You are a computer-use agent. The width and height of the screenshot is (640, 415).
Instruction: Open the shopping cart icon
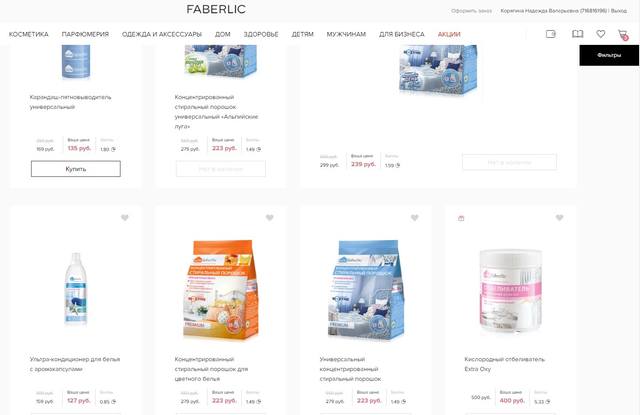[623, 35]
